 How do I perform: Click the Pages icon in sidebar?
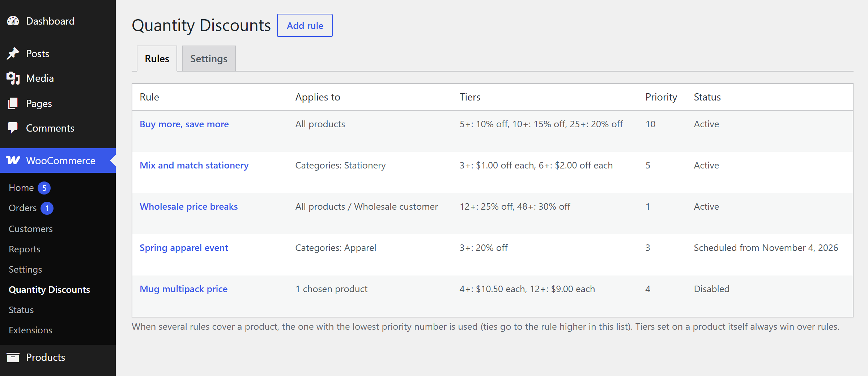click(x=13, y=103)
